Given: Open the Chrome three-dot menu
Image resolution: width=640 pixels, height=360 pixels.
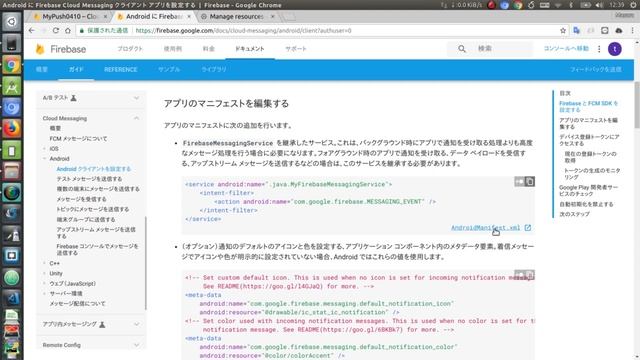Looking at the screenshot, I should coord(632,31).
